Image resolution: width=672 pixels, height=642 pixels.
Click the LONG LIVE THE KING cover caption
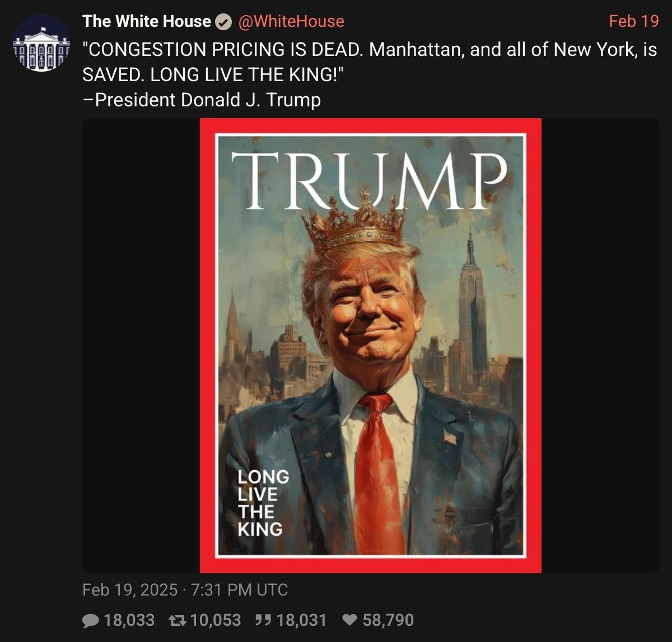263,503
